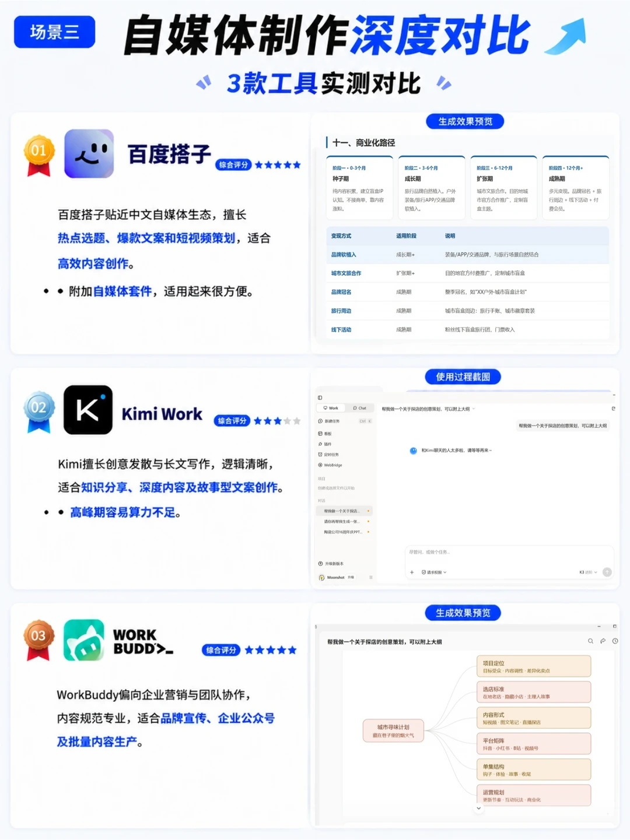The image size is (630, 840).
Task: Click the 变现方式 column header
Action: [x=341, y=236]
